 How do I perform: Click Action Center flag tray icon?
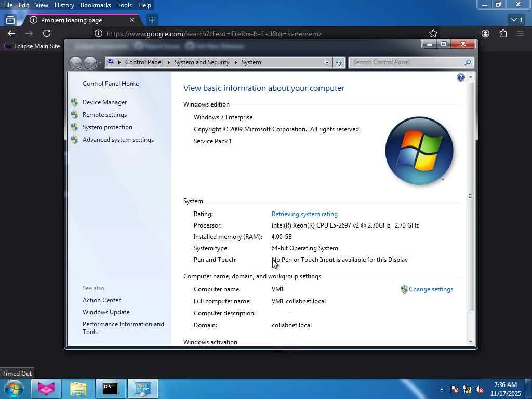pyautogui.click(x=455, y=390)
